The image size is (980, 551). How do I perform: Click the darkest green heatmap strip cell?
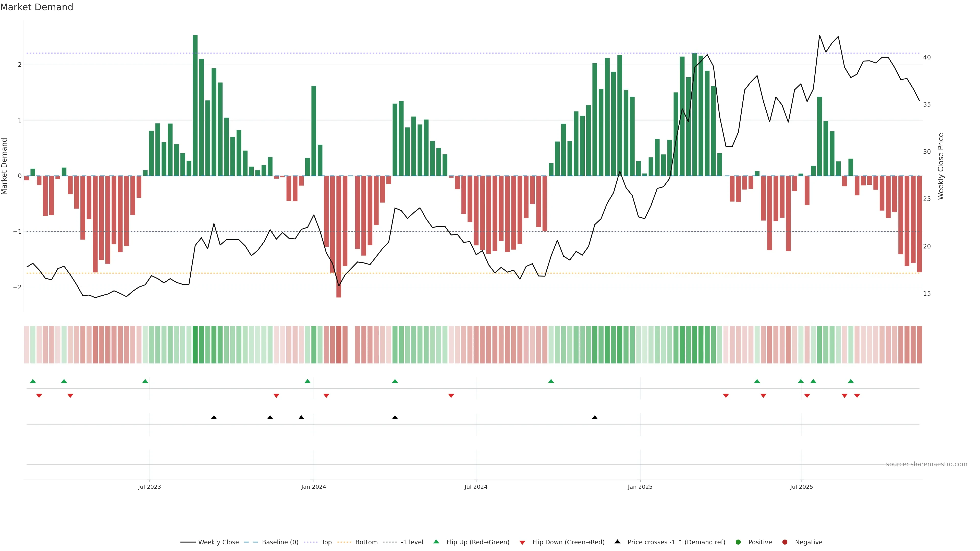[x=195, y=344]
